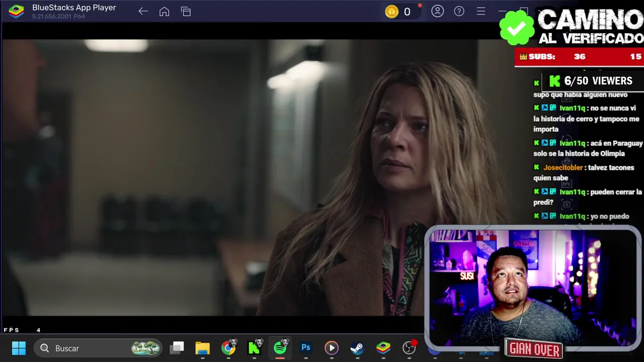Click the BlueStacks logo in title bar
Viewport: 644px width, 362px height.
[x=16, y=11]
